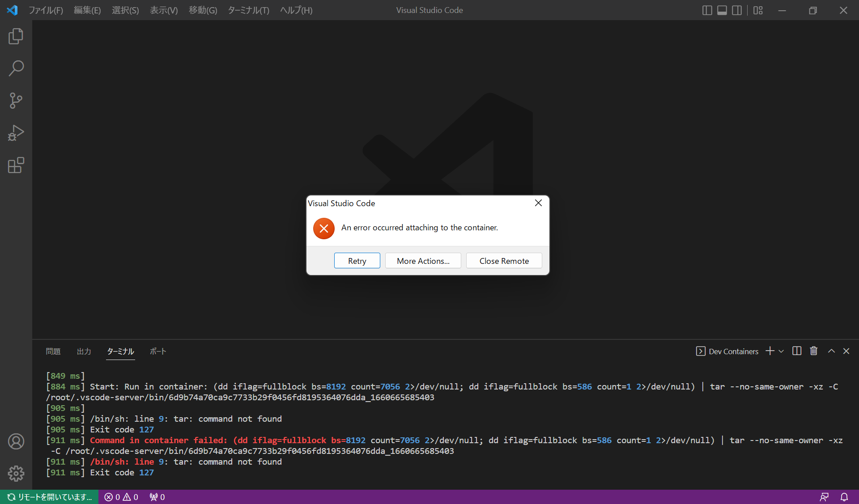This screenshot has width=859, height=504.
Task: Click Close Remote button
Action: tap(504, 261)
